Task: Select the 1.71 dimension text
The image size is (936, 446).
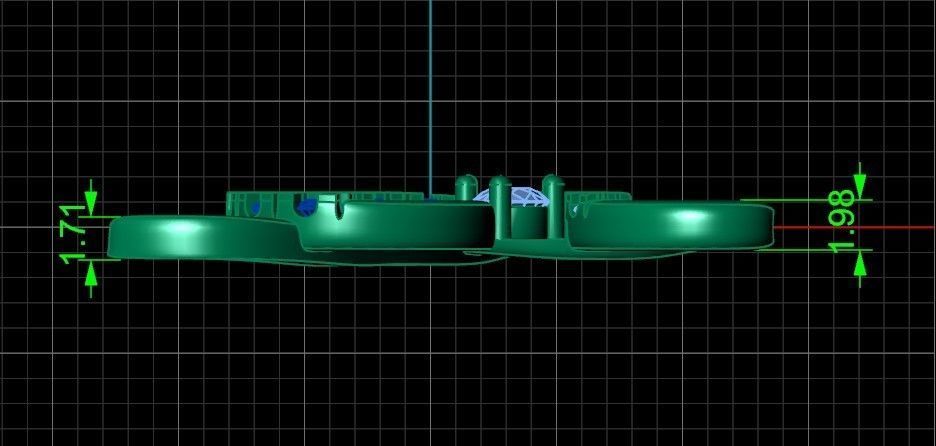Action: [x=73, y=234]
